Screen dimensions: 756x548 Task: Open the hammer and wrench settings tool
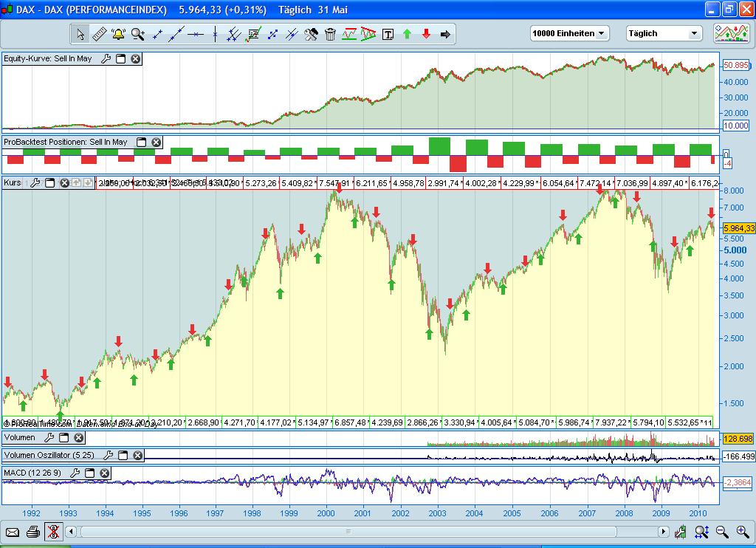[311, 34]
